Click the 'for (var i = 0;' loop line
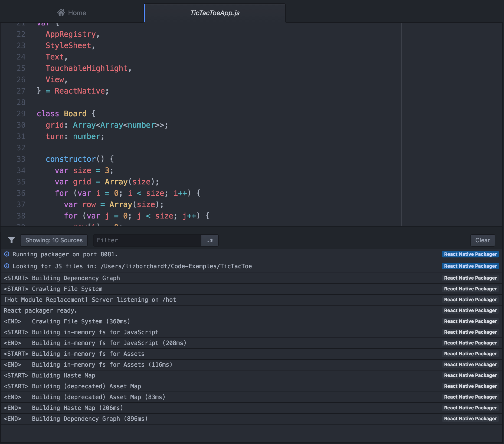Image resolution: width=504 pixels, height=444 pixels. click(127, 193)
